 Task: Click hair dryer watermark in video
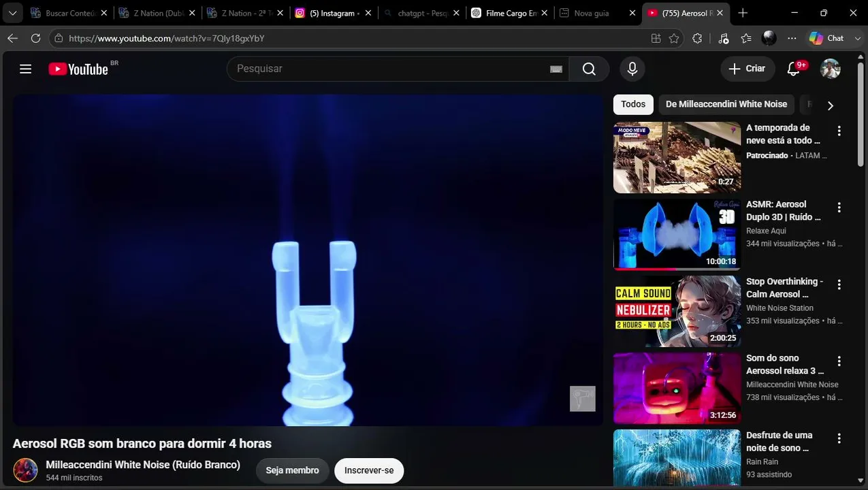click(x=583, y=399)
